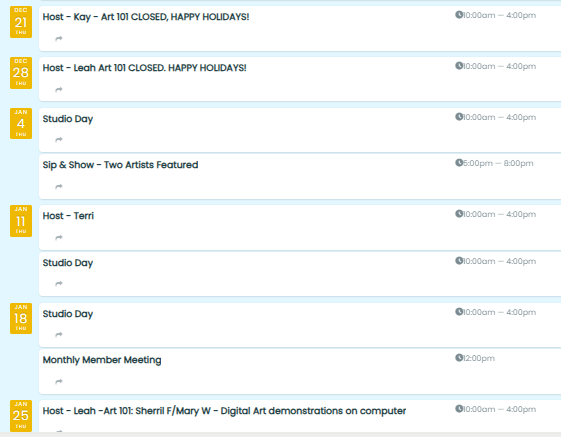Open Host - Leah Art 101 CLOSED event
This screenshot has height=437, width=561.
[x=145, y=68]
